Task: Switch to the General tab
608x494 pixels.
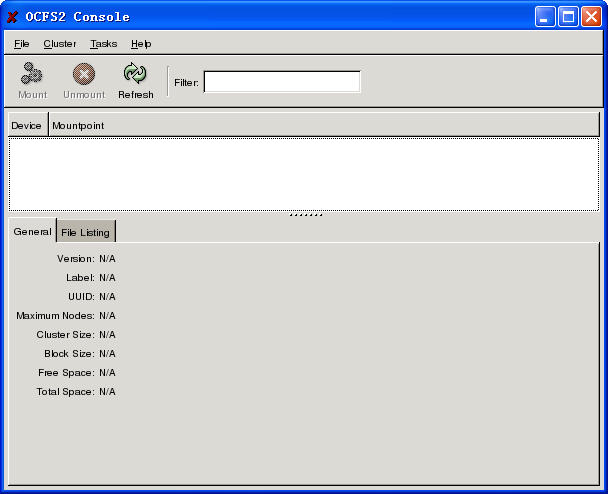Action: [x=32, y=231]
